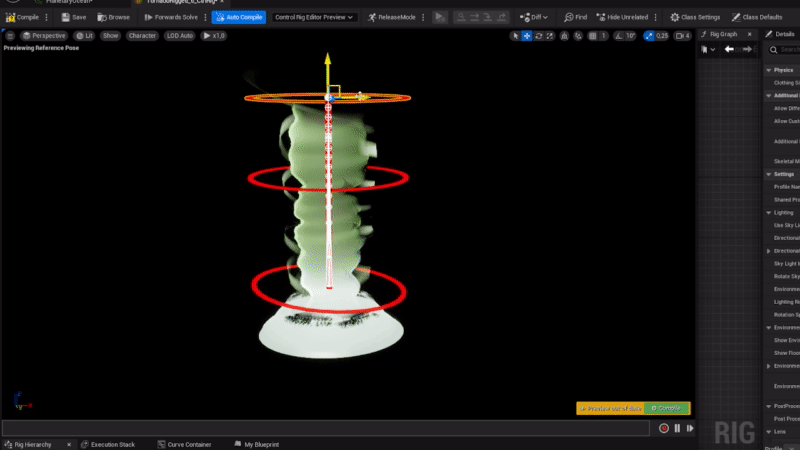Select the Rotate gizmo tool
The height and width of the screenshot is (450, 800).
538,36
